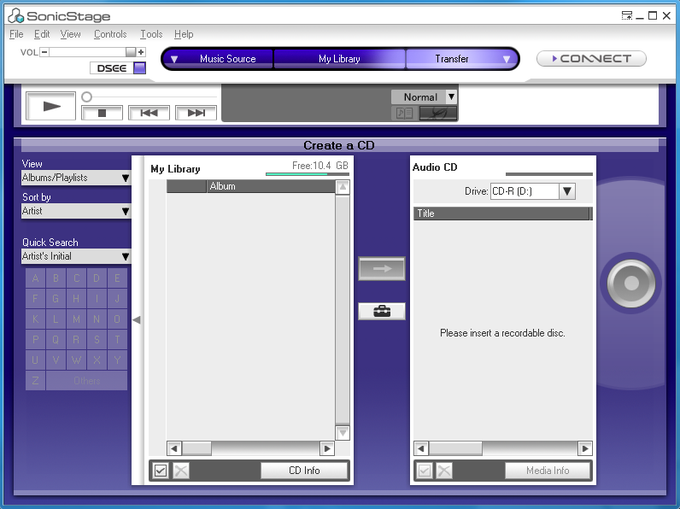The width and height of the screenshot is (680, 509).
Task: Select quick search letter Z
Action: tap(36, 381)
